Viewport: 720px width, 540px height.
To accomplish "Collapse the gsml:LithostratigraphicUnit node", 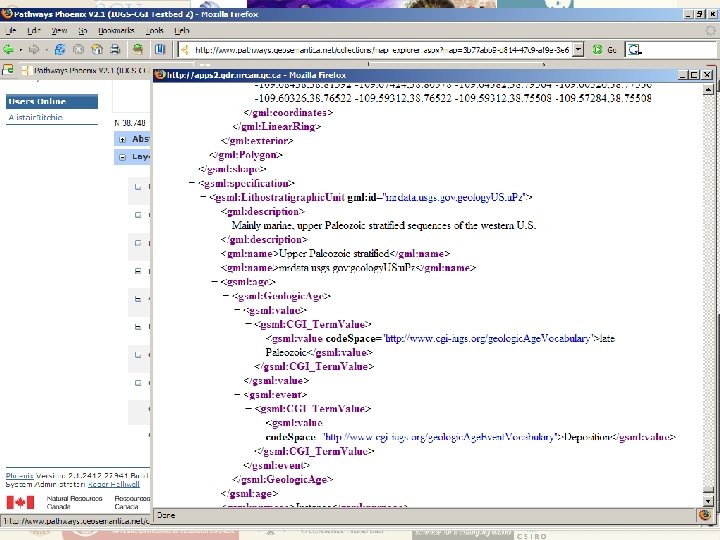I will pos(203,197).
